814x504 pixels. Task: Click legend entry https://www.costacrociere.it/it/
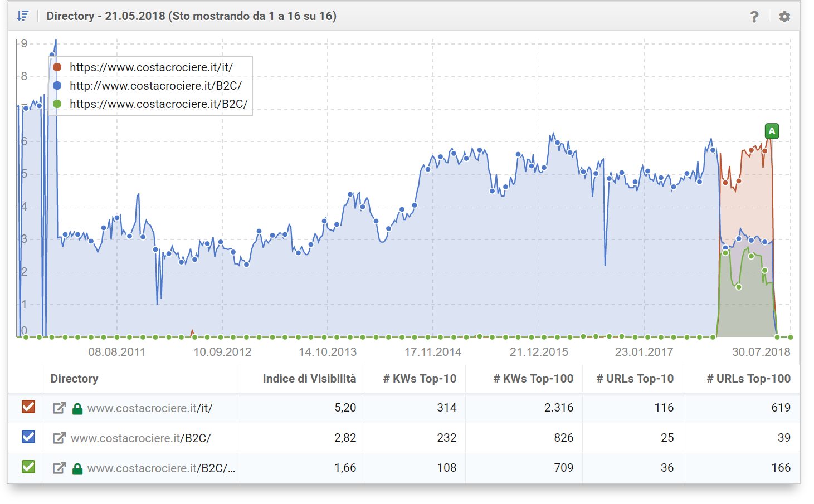(x=151, y=67)
